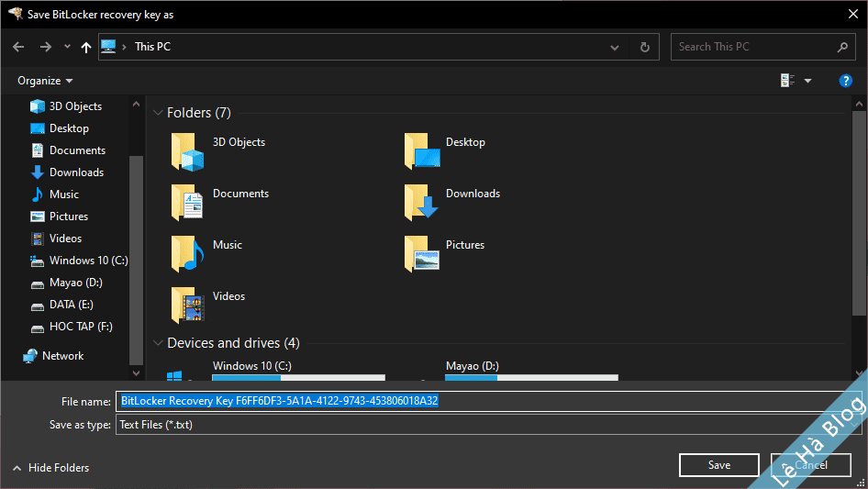This screenshot has width=868, height=489.
Task: Select the 3D Objects folder icon
Action: pos(187,150)
